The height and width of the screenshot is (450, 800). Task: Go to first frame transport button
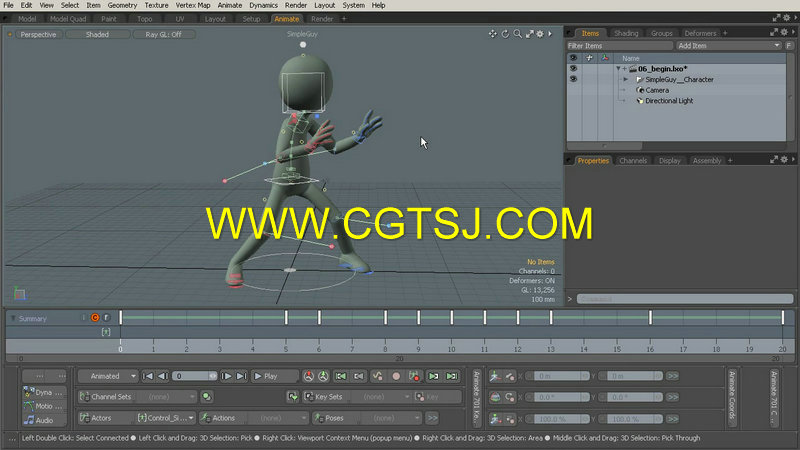[x=147, y=376]
